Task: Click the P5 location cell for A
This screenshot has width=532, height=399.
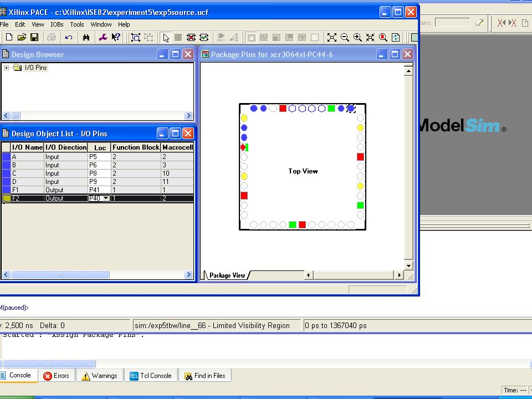Action: (99, 157)
